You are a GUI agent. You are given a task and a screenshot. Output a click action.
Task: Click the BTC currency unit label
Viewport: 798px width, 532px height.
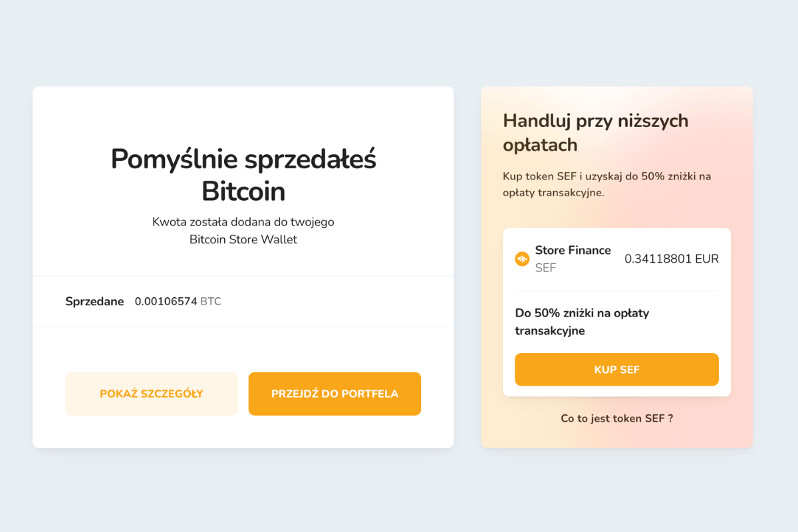pos(211,301)
